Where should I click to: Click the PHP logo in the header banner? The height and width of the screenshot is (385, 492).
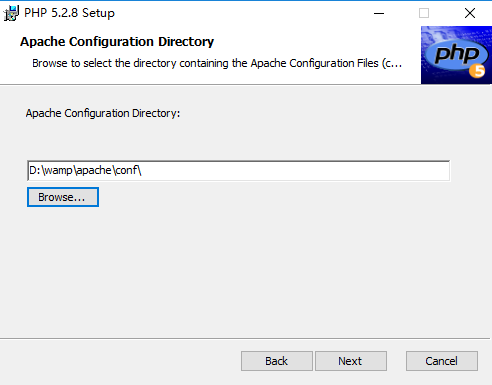(456, 55)
